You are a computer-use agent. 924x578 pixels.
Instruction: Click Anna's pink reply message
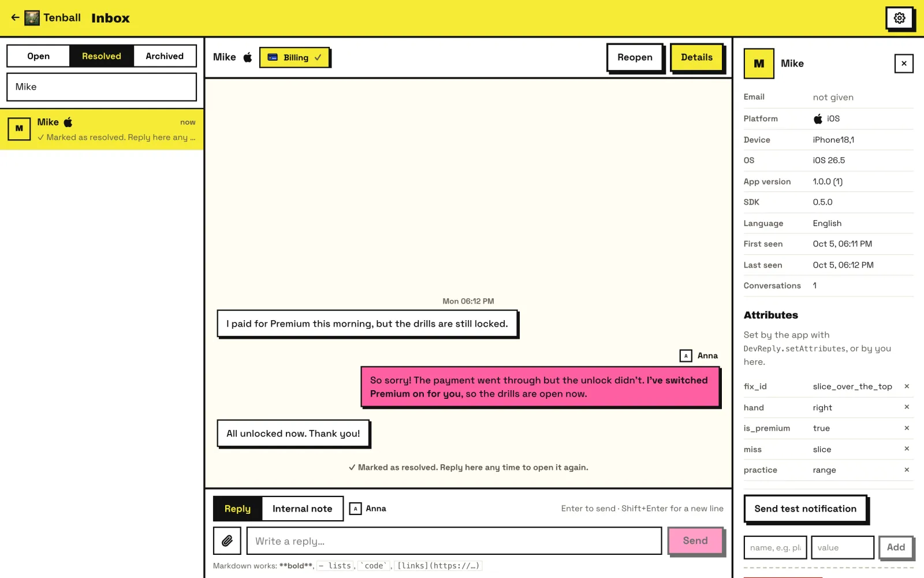coord(541,387)
